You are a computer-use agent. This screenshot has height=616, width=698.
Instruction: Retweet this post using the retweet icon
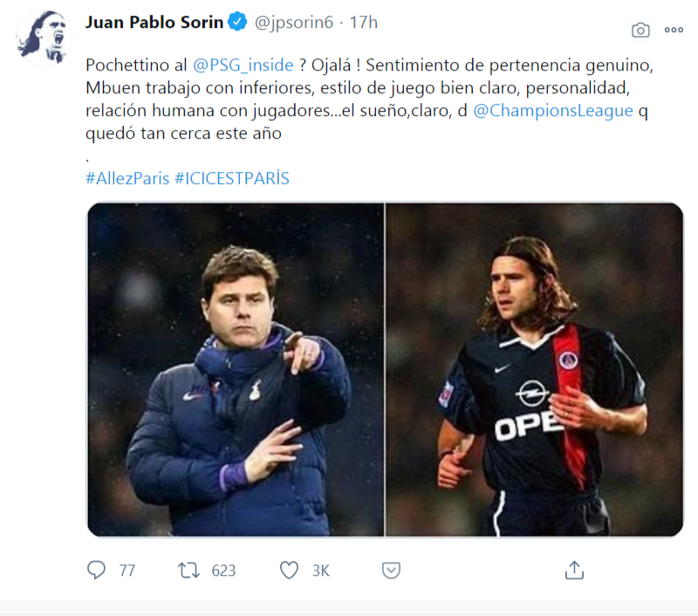point(188,570)
